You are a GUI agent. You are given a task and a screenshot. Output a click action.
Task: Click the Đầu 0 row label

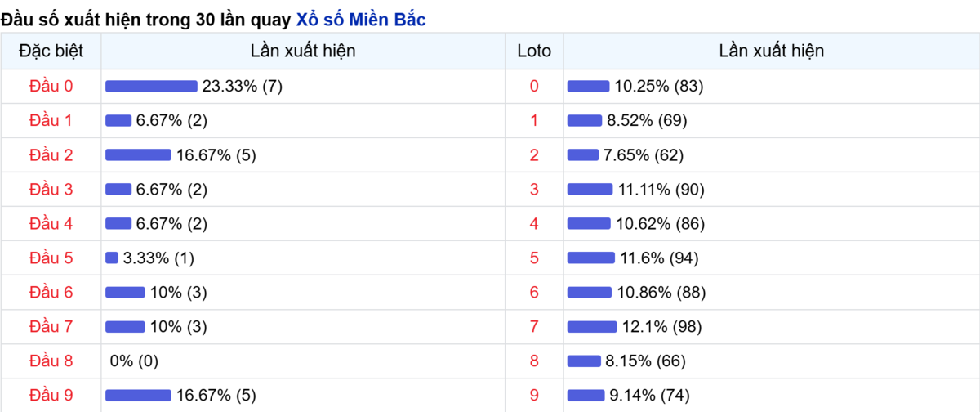[51, 86]
